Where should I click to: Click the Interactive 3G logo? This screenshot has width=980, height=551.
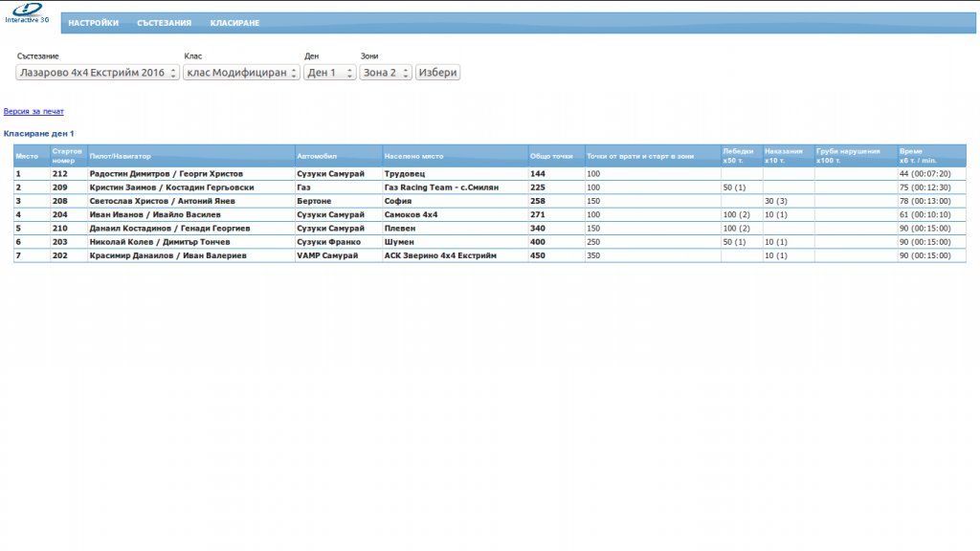[27, 12]
